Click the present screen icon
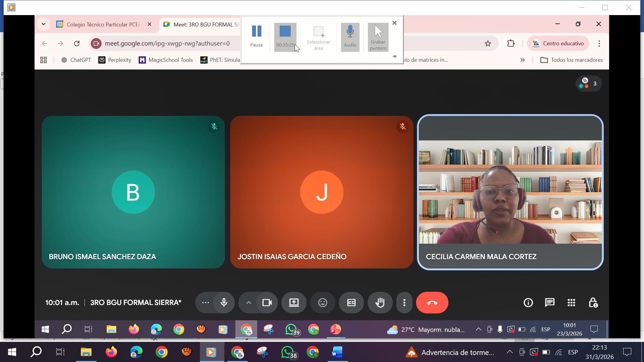 click(x=294, y=303)
